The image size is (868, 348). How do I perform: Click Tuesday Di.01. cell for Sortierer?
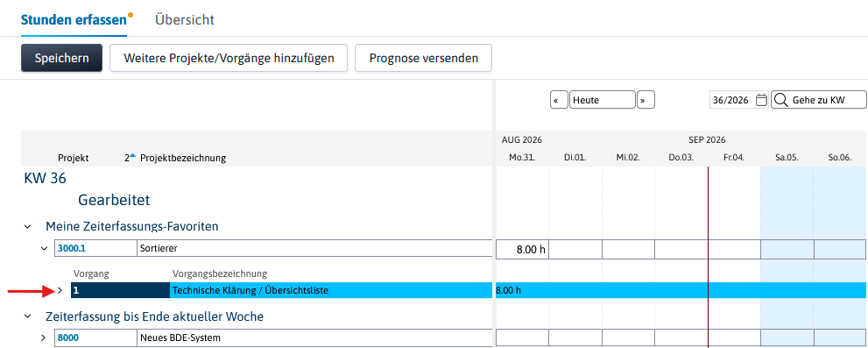coord(575,250)
